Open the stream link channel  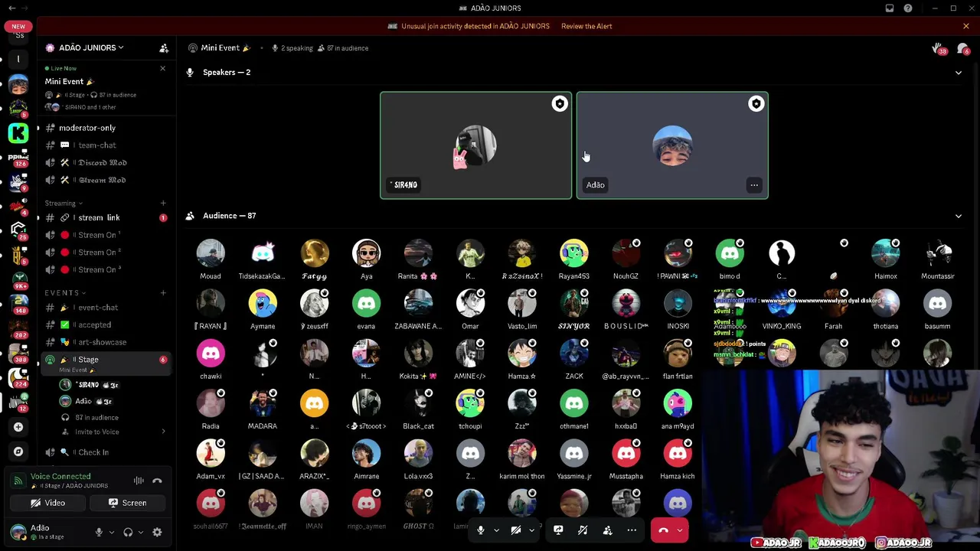[106, 218]
